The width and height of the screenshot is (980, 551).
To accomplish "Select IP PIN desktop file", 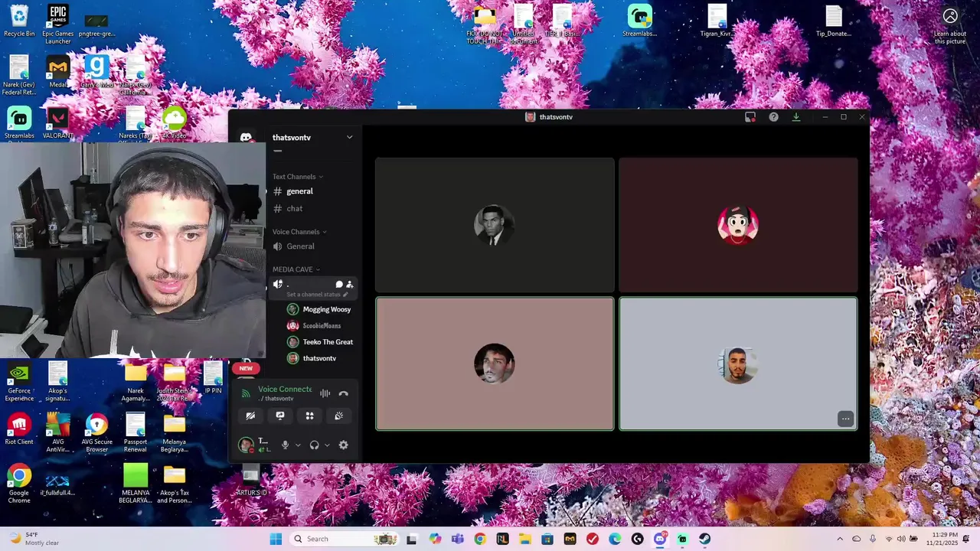I will (x=213, y=378).
